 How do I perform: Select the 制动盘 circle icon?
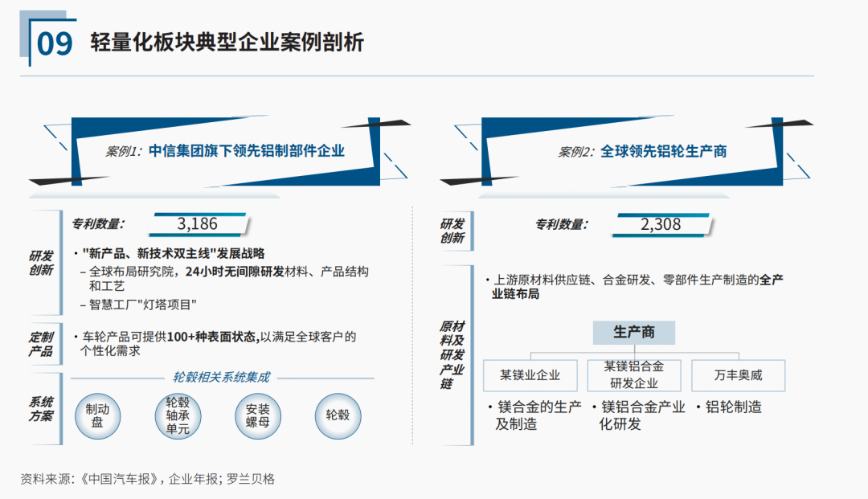tap(98, 415)
